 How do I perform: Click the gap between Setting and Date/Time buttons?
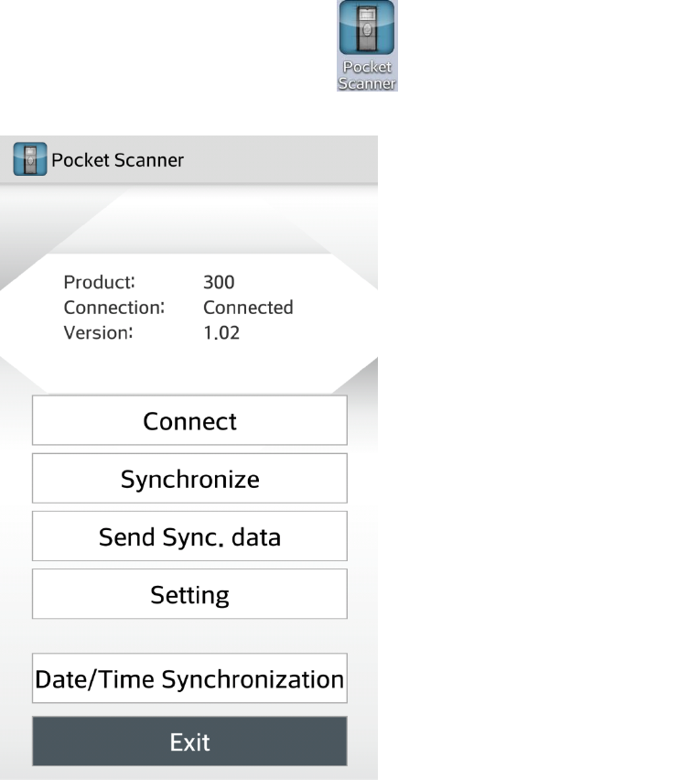pyautogui.click(x=189, y=635)
